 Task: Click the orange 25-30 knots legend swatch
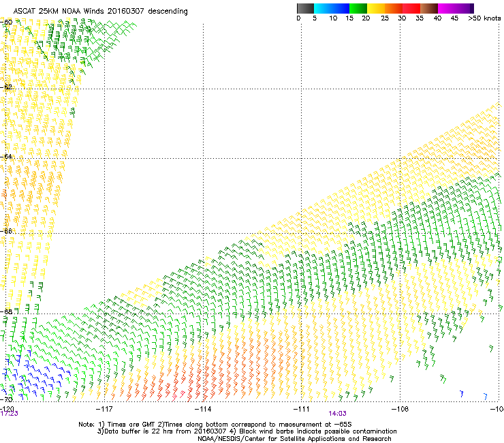394,8
